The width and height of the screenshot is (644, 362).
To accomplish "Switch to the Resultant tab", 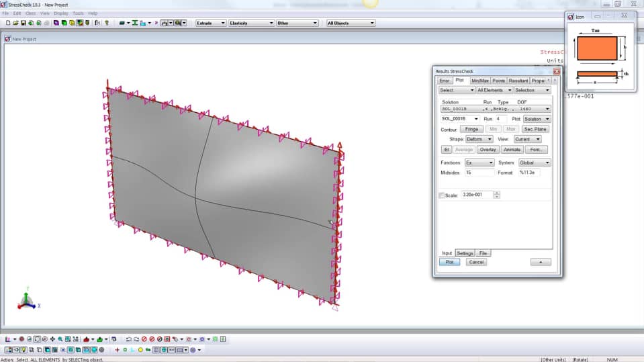I will coord(518,81).
